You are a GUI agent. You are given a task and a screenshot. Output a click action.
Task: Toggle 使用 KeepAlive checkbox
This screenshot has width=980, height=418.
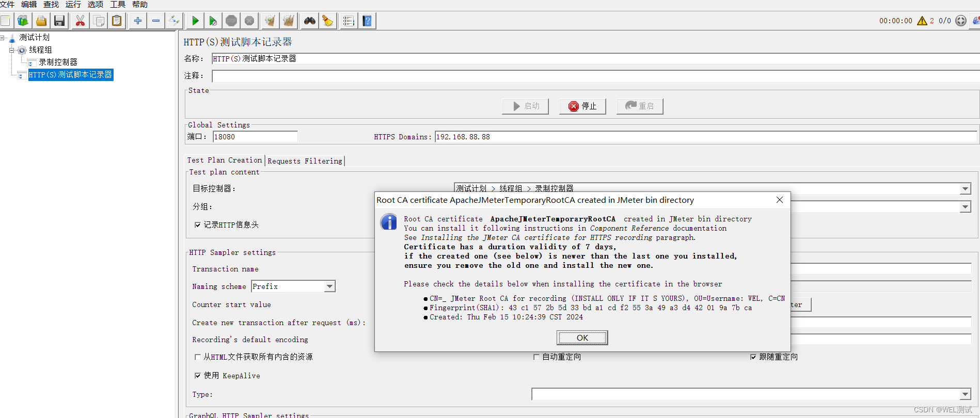197,376
